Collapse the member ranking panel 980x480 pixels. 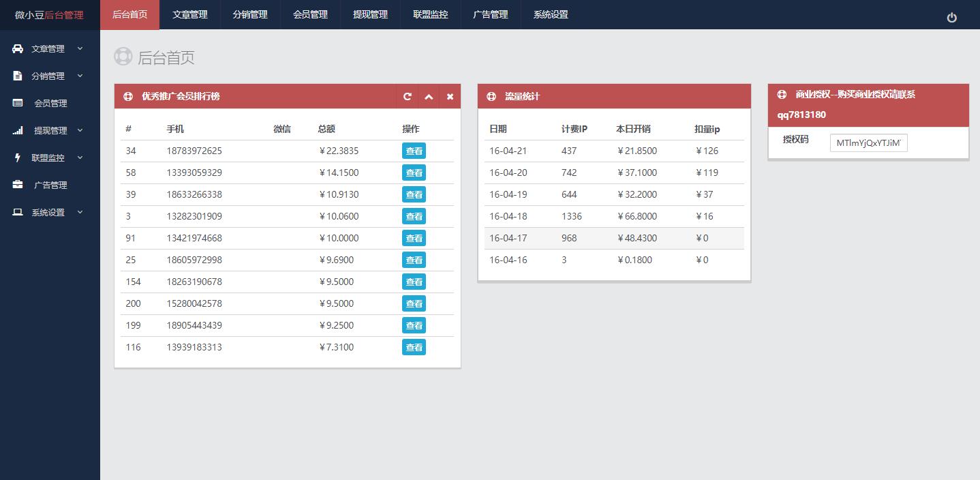429,97
